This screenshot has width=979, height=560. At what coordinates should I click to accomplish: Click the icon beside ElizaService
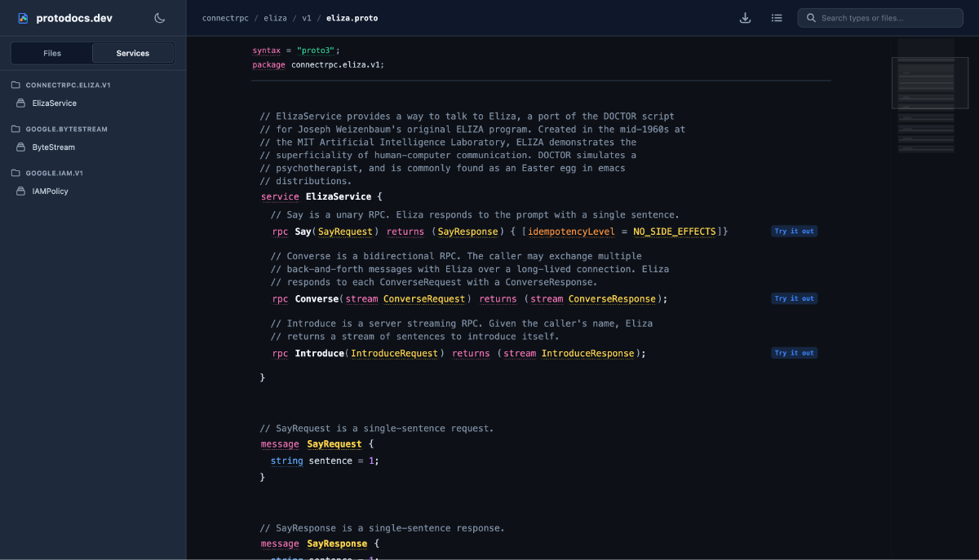click(21, 104)
